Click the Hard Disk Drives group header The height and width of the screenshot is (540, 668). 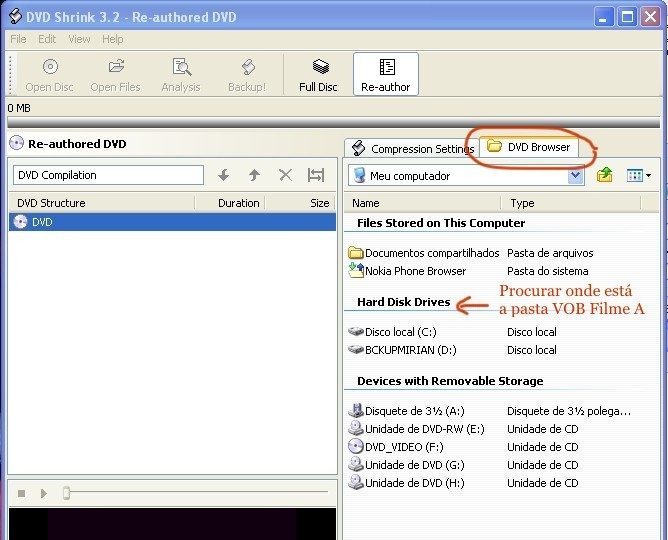click(403, 302)
